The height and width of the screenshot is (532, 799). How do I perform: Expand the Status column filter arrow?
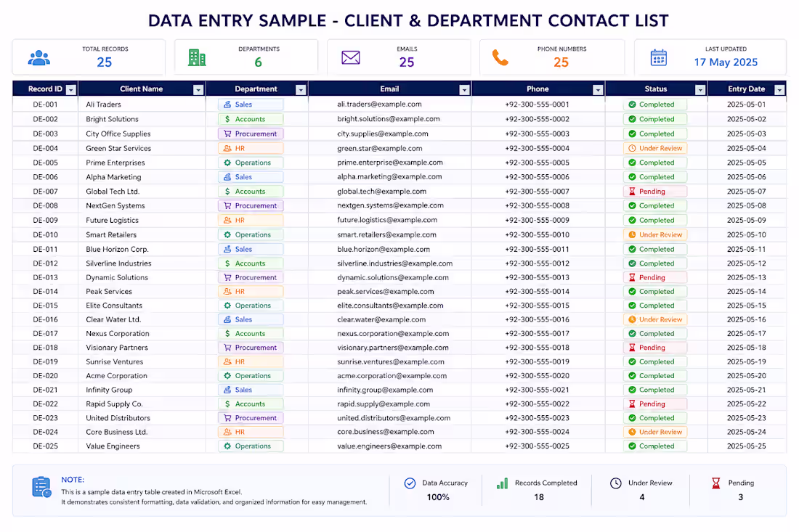pos(700,90)
